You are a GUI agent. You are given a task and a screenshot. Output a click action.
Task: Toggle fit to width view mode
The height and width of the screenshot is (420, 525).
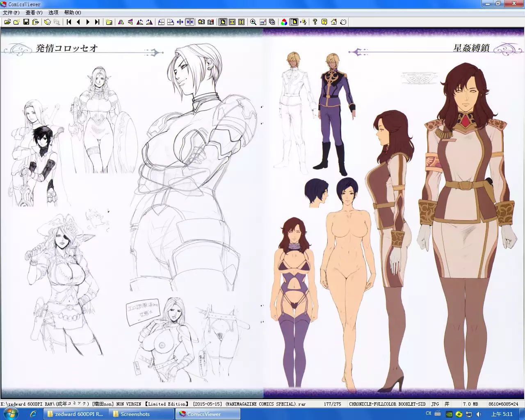click(x=232, y=22)
